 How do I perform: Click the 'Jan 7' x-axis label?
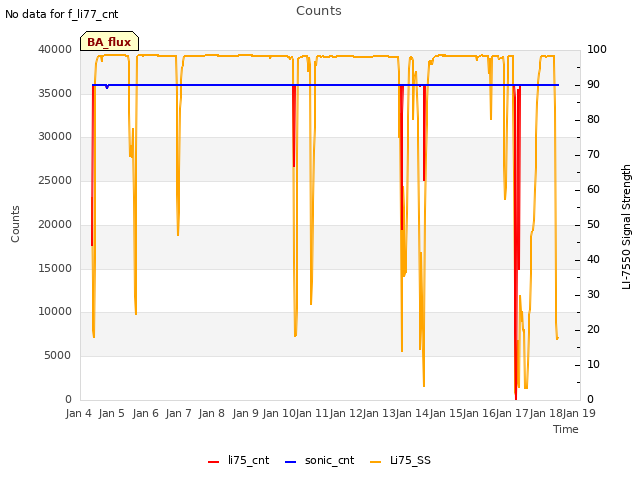point(178,413)
